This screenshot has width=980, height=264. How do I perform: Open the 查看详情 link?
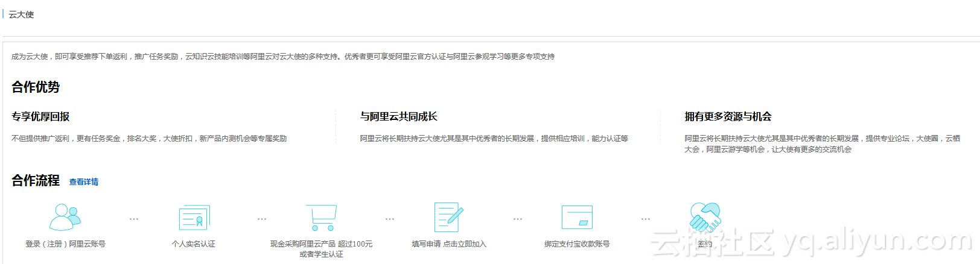coord(84,182)
